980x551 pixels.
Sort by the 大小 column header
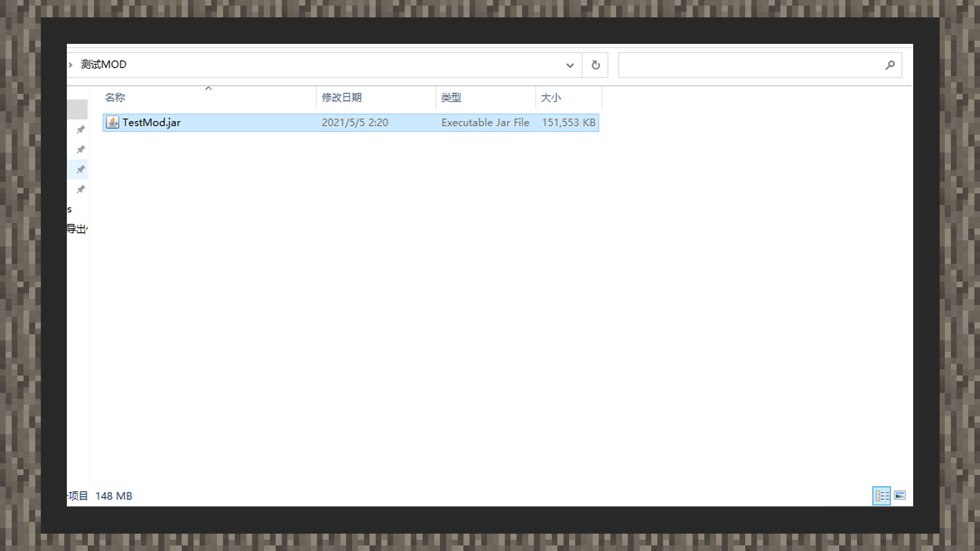550,97
